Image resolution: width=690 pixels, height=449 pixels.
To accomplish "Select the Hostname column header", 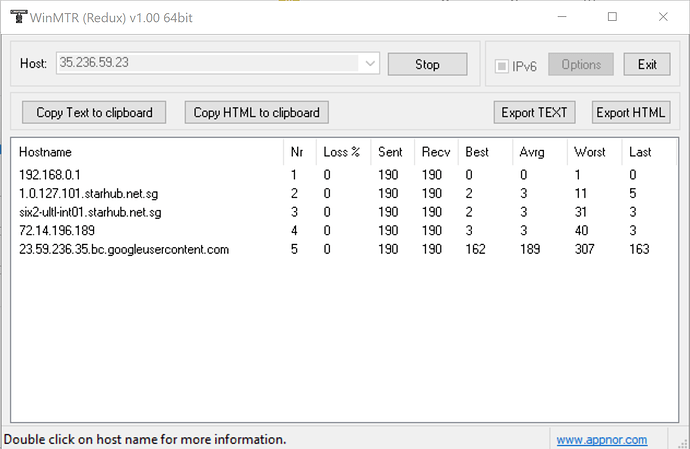I will point(46,152).
